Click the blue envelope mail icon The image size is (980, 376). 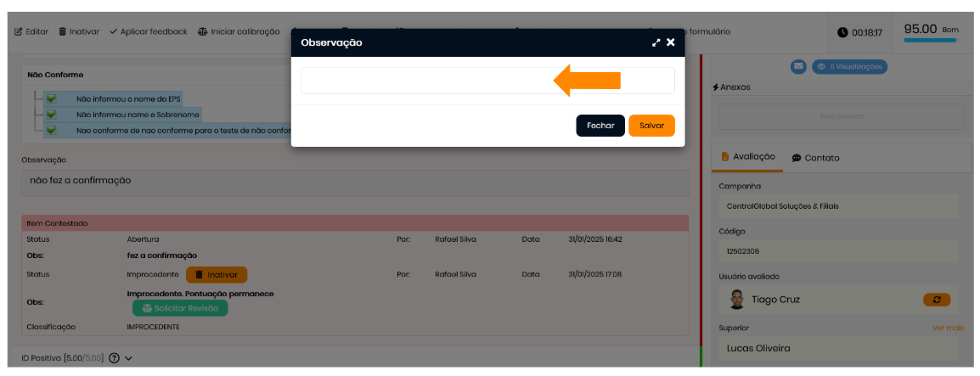(x=798, y=66)
